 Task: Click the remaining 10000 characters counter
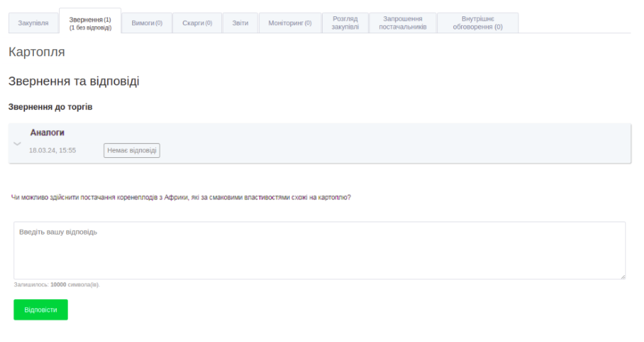[x=57, y=285]
